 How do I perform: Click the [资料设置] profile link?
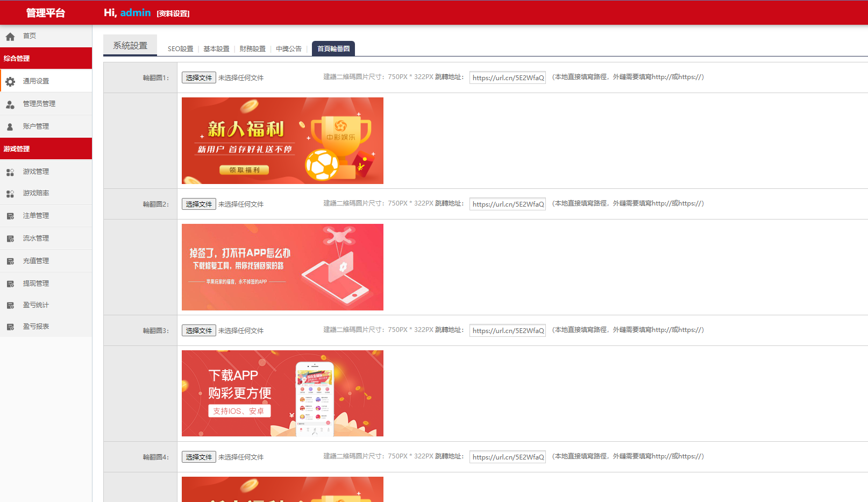[173, 13]
